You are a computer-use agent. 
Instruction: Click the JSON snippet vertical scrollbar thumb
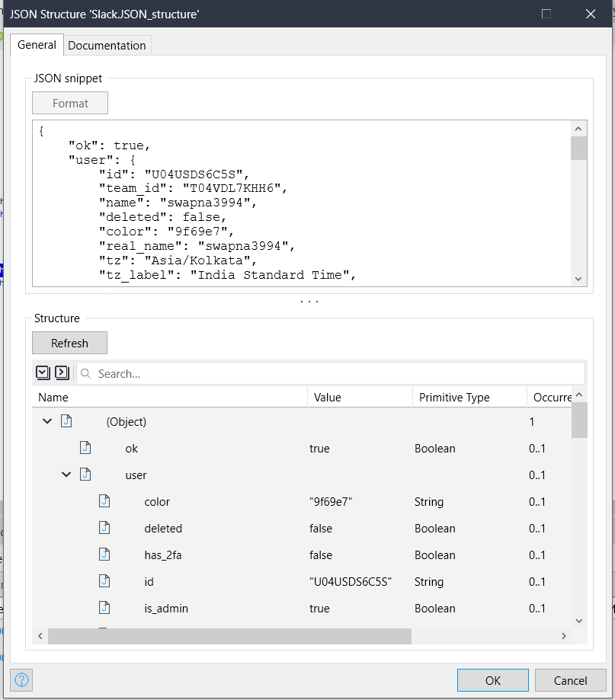(578, 149)
